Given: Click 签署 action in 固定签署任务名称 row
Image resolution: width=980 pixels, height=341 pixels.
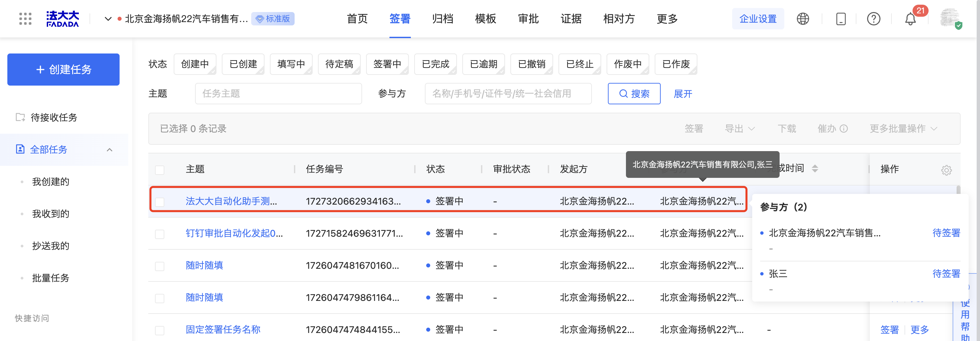Looking at the screenshot, I should tap(889, 330).
